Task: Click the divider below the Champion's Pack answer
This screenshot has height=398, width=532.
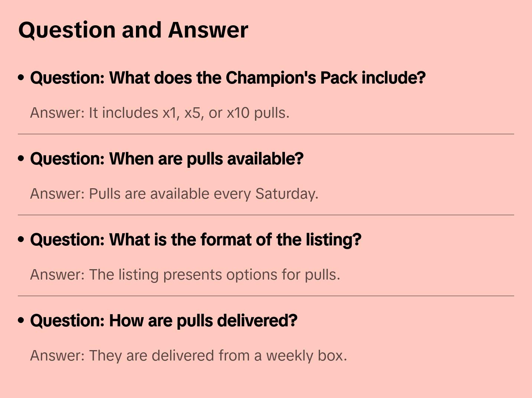Action: 266,134
